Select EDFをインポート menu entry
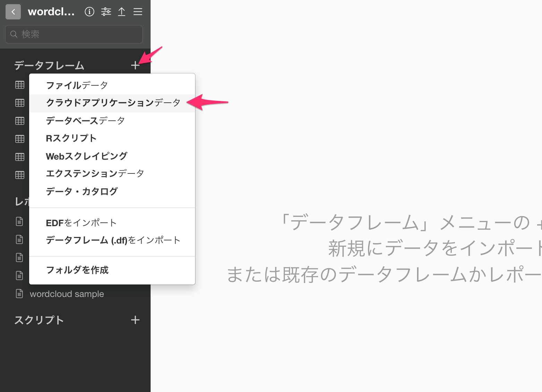Viewport: 542px width, 392px height. (x=112, y=223)
